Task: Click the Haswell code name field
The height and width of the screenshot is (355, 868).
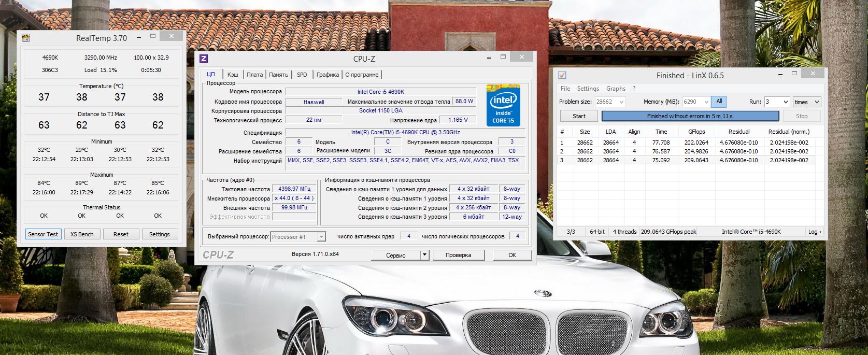Action: point(314,102)
